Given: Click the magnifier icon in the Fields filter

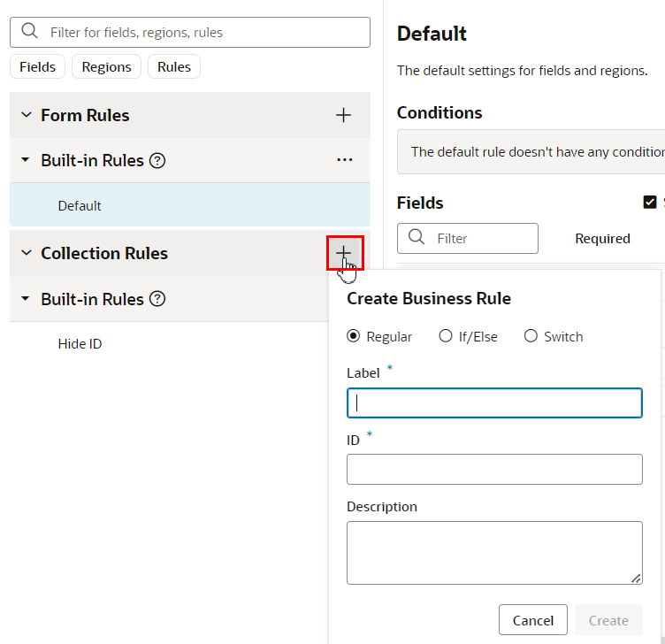Looking at the screenshot, I should pos(416,238).
